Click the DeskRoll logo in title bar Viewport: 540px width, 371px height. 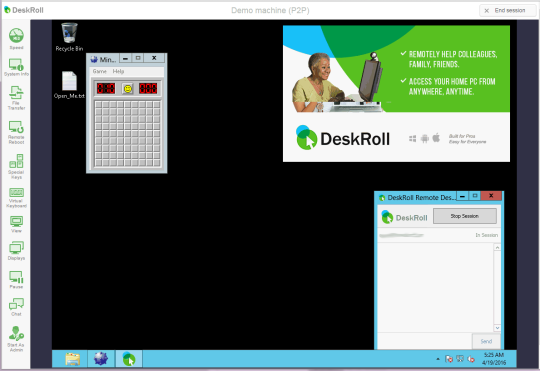(23, 10)
